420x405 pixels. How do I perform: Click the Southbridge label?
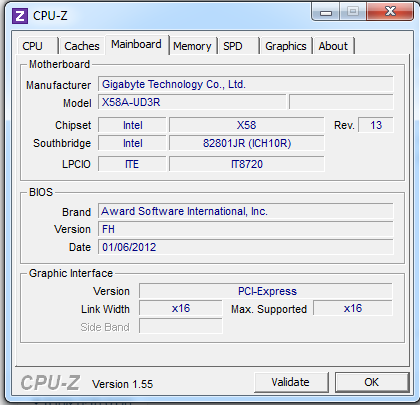click(x=62, y=143)
